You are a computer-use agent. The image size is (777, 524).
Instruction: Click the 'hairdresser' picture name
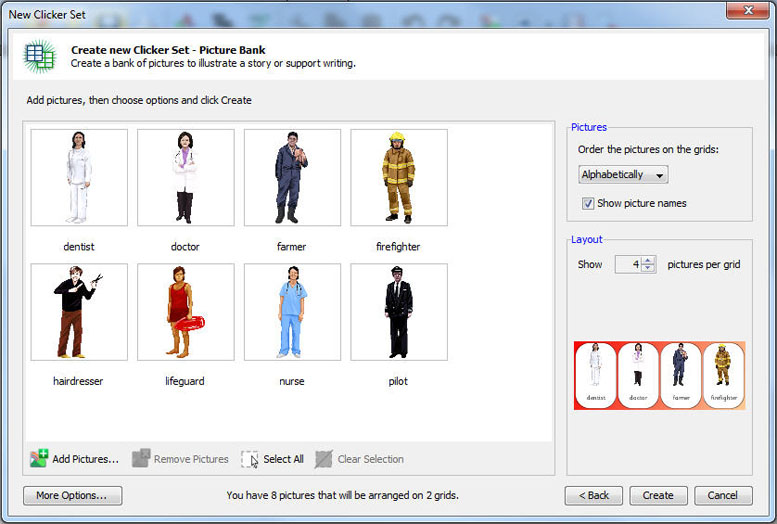click(78, 381)
